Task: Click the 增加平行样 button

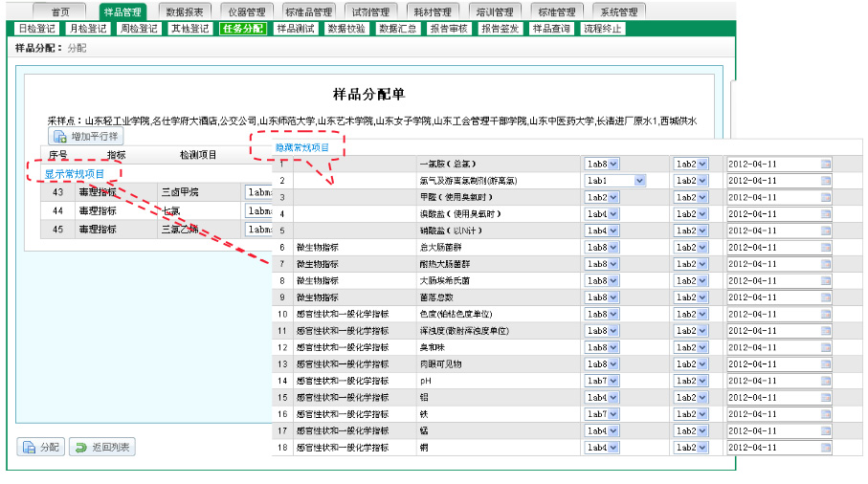Action: tap(86, 137)
